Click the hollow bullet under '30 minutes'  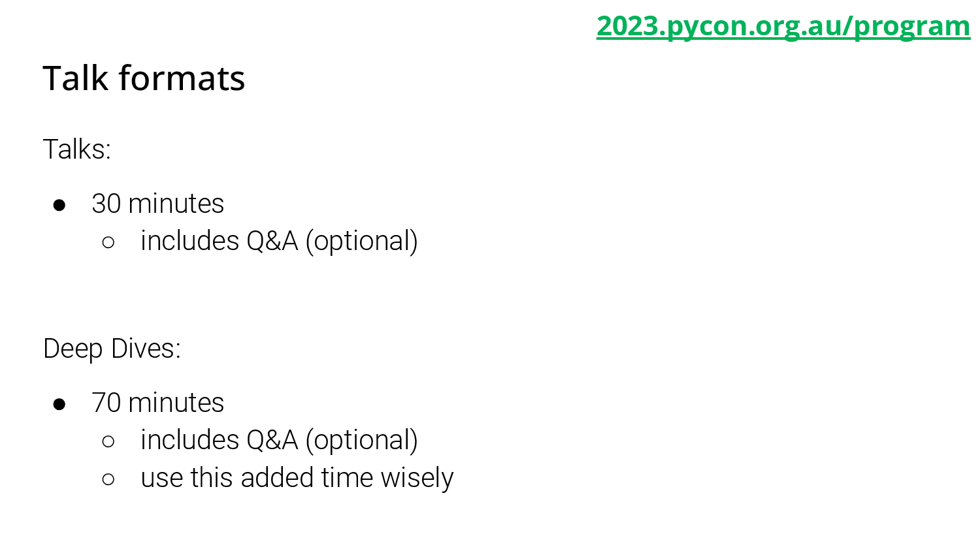coord(108,243)
